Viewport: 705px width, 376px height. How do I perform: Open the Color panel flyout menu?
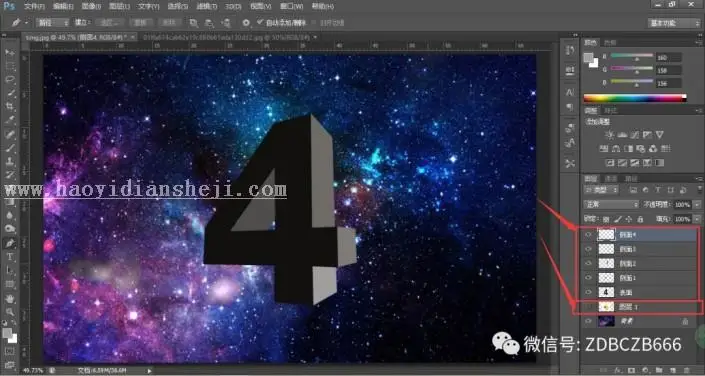tap(699, 42)
